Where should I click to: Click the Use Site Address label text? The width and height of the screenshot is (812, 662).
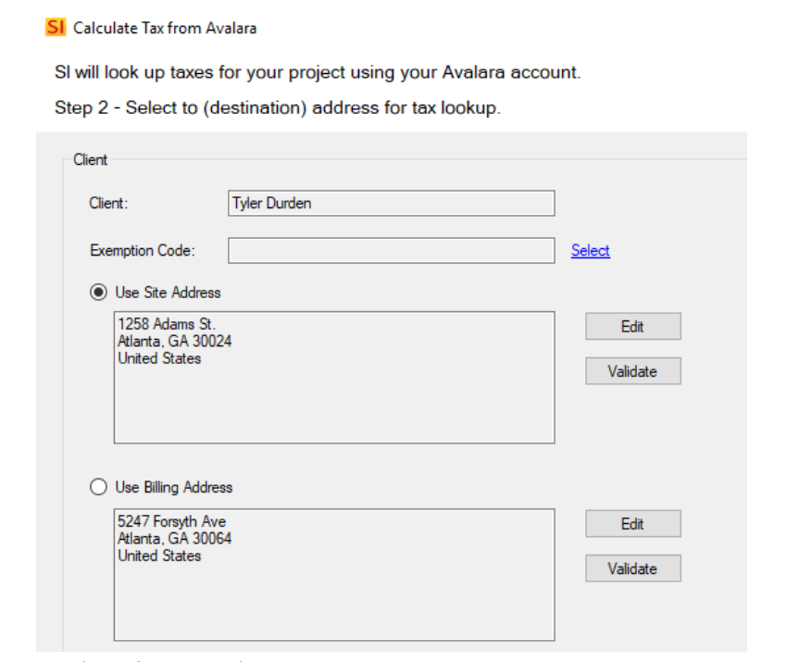point(168,293)
